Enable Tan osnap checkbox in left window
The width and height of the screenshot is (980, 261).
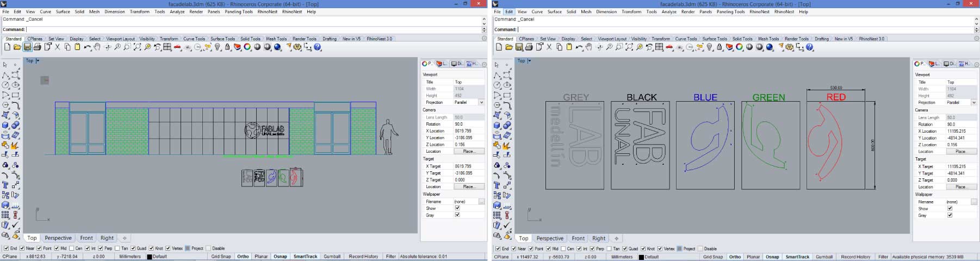117,248
